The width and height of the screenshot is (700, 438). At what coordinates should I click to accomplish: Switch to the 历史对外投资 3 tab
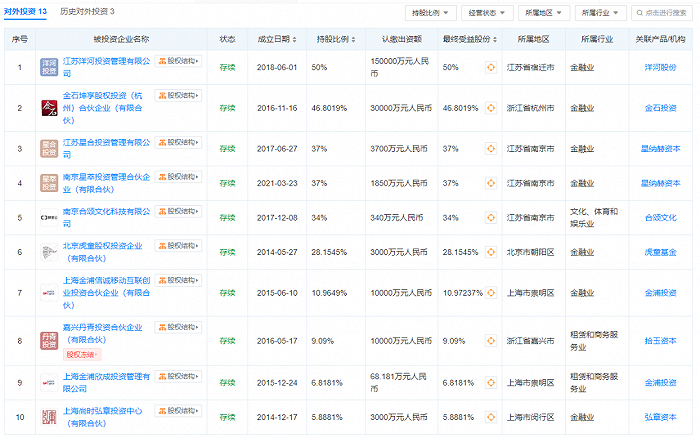(x=86, y=11)
